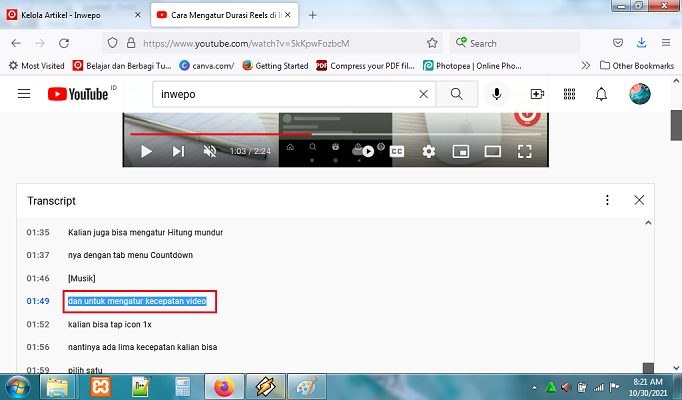Screen dimensions: 682x400
Task: Click the YouTube search magnifier button
Action: pos(456,94)
